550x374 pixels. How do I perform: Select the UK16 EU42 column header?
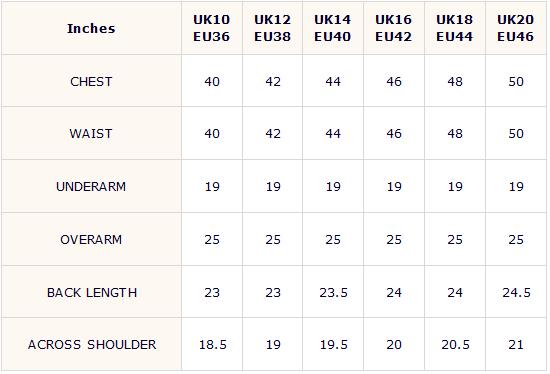coord(394,28)
